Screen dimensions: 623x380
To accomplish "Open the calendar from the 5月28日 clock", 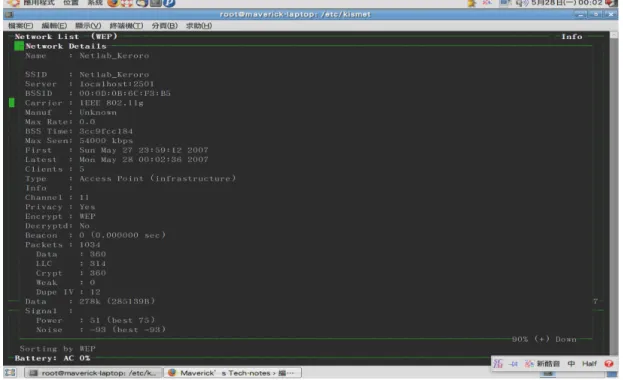I will (x=567, y=3).
